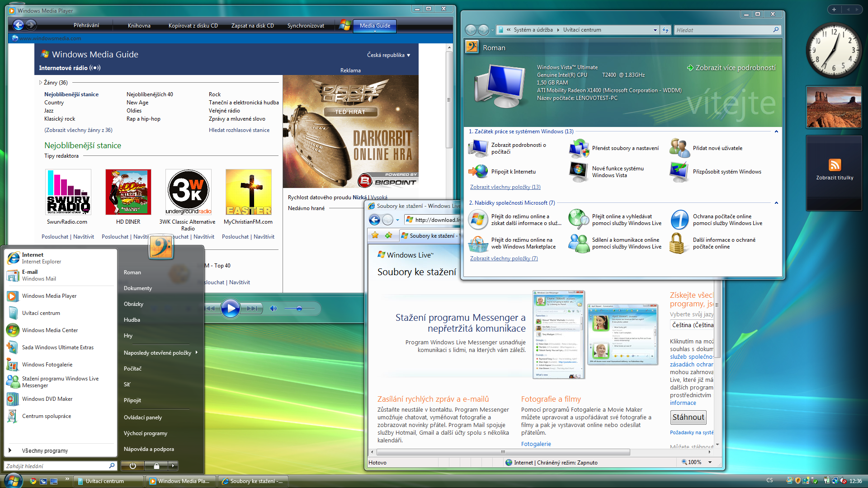Image resolution: width=868 pixels, height=488 pixels.
Task: Expand the Žánry (36) section
Action: (41, 83)
